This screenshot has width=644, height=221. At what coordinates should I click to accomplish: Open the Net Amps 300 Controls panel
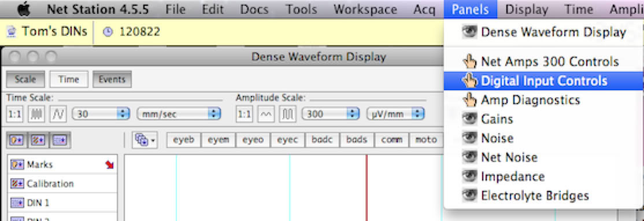point(544,62)
